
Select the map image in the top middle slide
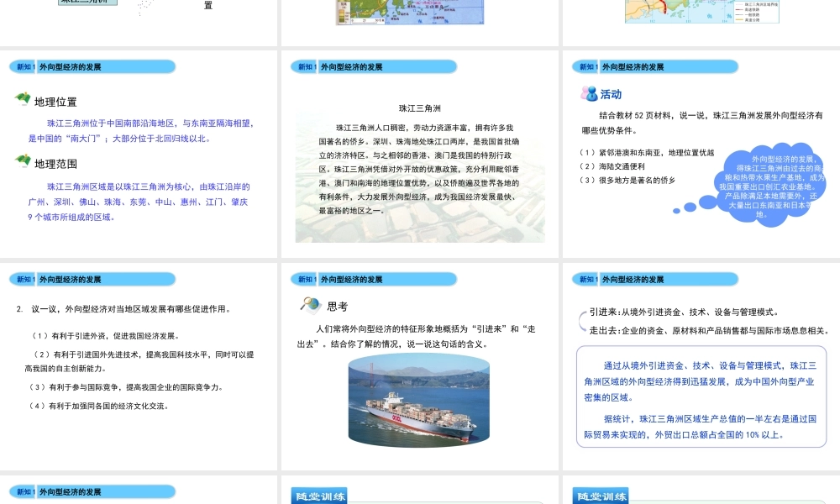[x=410, y=12]
